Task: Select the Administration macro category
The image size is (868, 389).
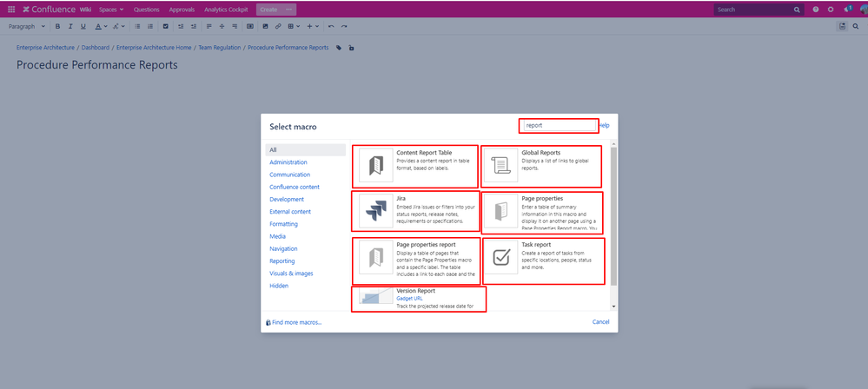Action: click(288, 162)
